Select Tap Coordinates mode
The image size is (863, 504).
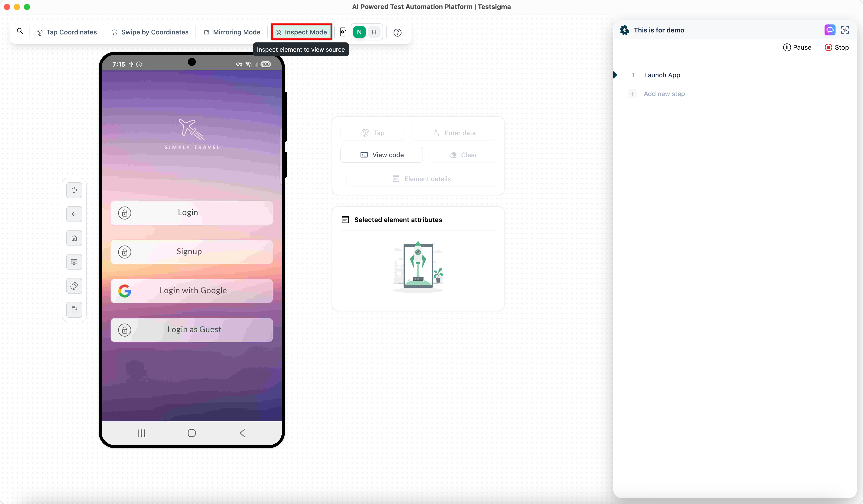click(x=67, y=32)
